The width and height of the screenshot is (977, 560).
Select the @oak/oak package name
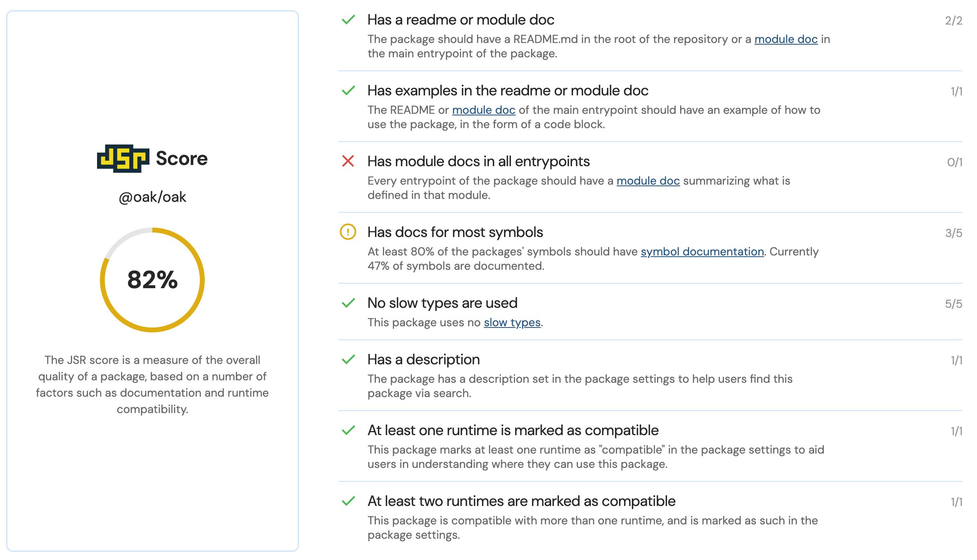tap(152, 197)
